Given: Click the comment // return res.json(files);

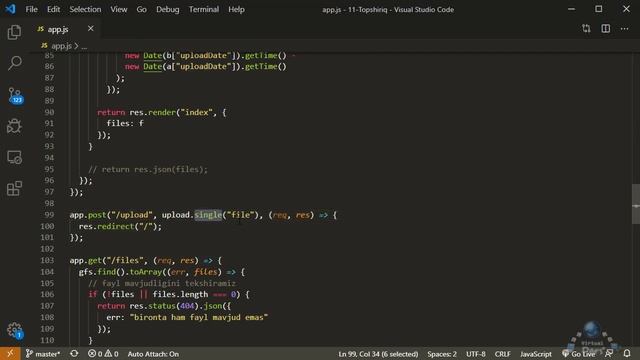Looking at the screenshot, I should (x=148, y=169).
